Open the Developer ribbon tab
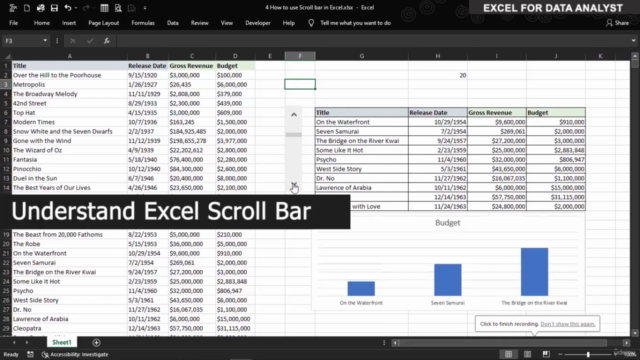The width and height of the screenshot is (640, 360). [x=258, y=23]
